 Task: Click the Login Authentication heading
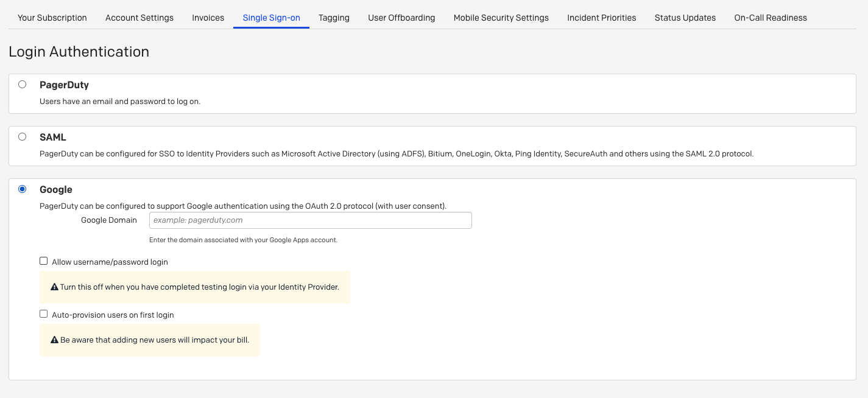tap(79, 52)
